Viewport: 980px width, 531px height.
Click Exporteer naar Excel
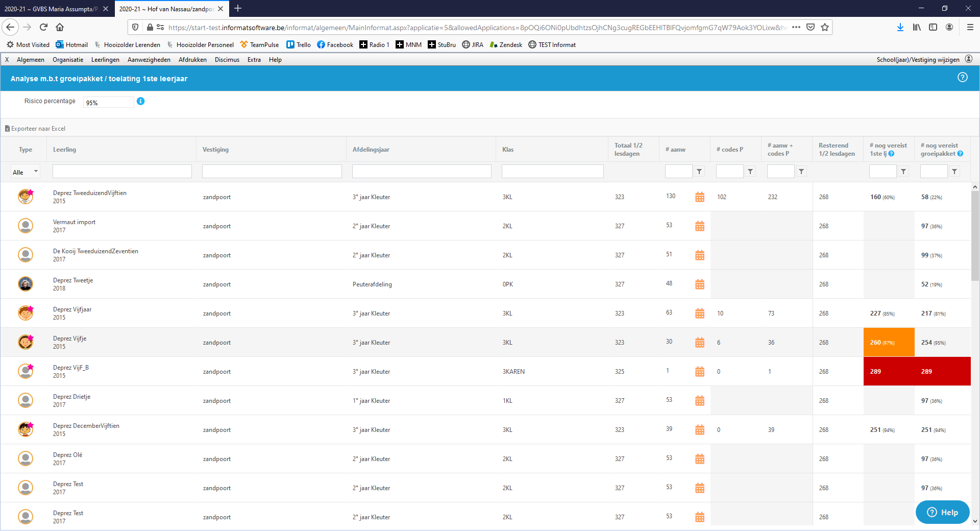pyautogui.click(x=36, y=129)
